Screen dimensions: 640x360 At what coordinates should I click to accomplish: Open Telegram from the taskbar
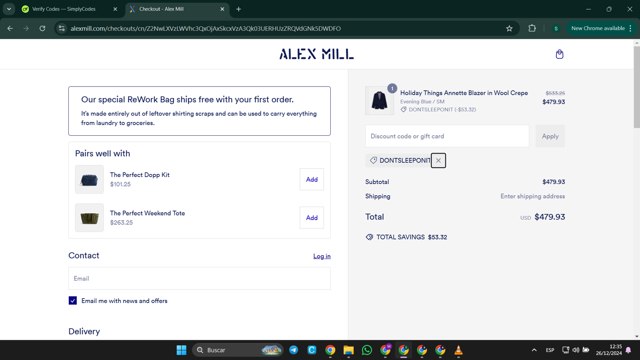point(293,350)
